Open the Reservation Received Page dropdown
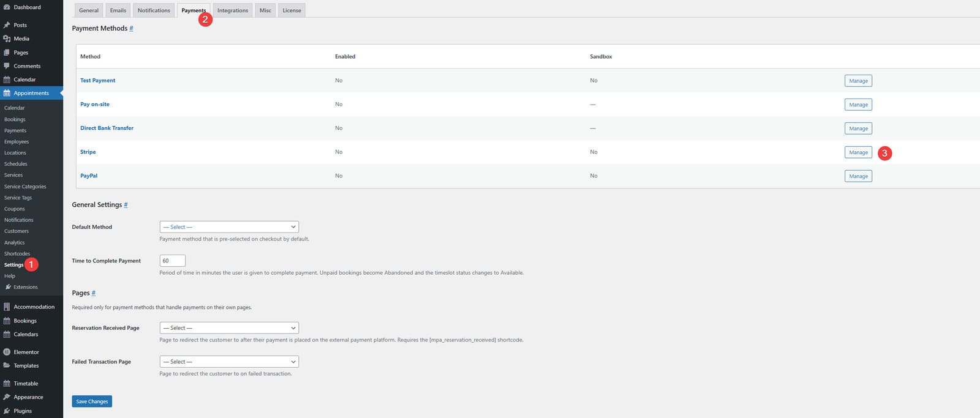Image resolution: width=980 pixels, height=418 pixels. pyautogui.click(x=229, y=328)
